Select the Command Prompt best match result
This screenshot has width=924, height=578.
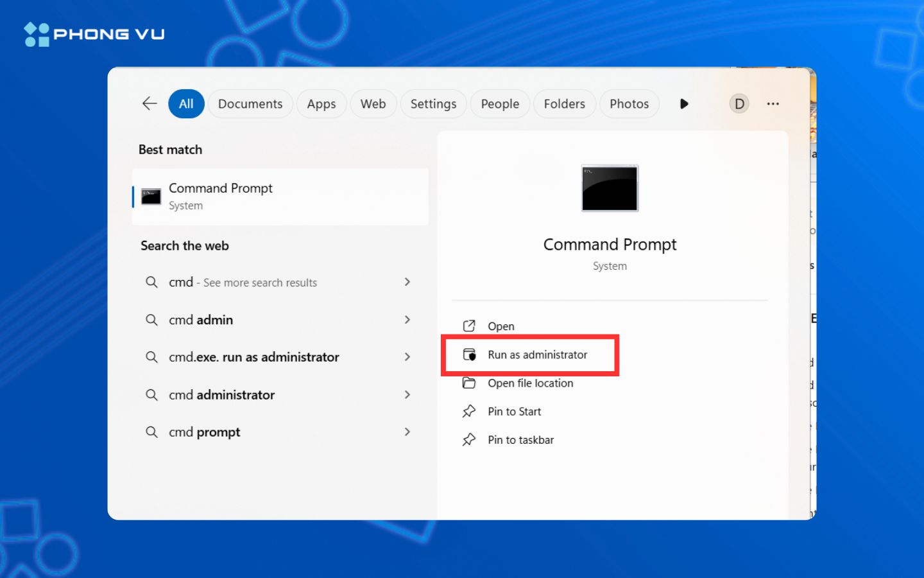pyautogui.click(x=280, y=197)
